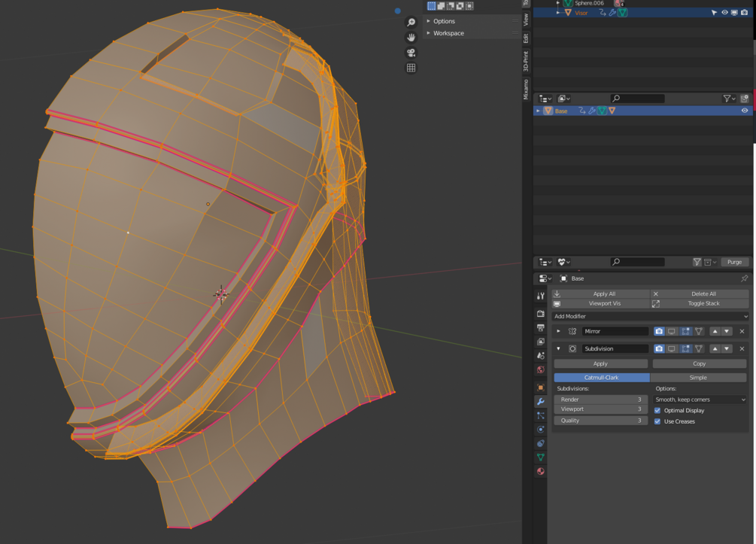This screenshot has width=756, height=544.
Task: Pin the properties editor to Base
Action: [744, 278]
